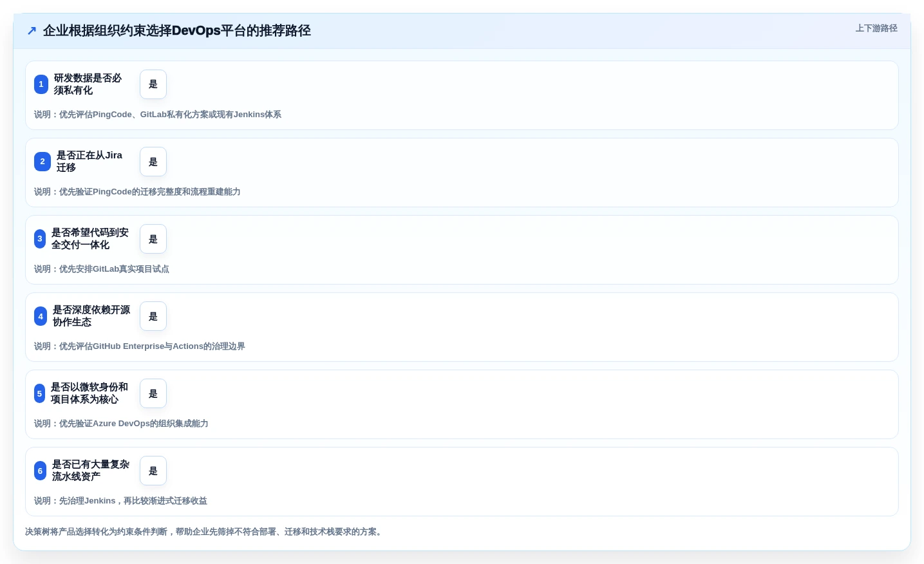Viewport: 924px width, 564px height.
Task: Click the 是 button for 是否以微软身份和项目体系为核心
Action: (153, 393)
